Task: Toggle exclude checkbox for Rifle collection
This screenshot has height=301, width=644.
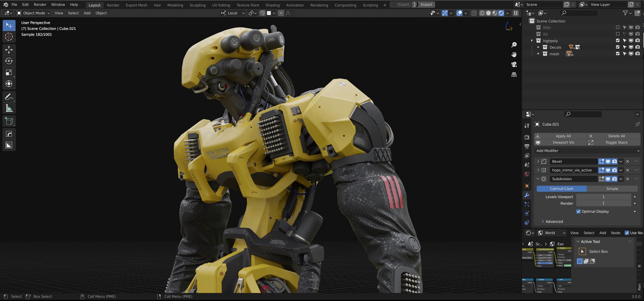Action: coord(618,28)
